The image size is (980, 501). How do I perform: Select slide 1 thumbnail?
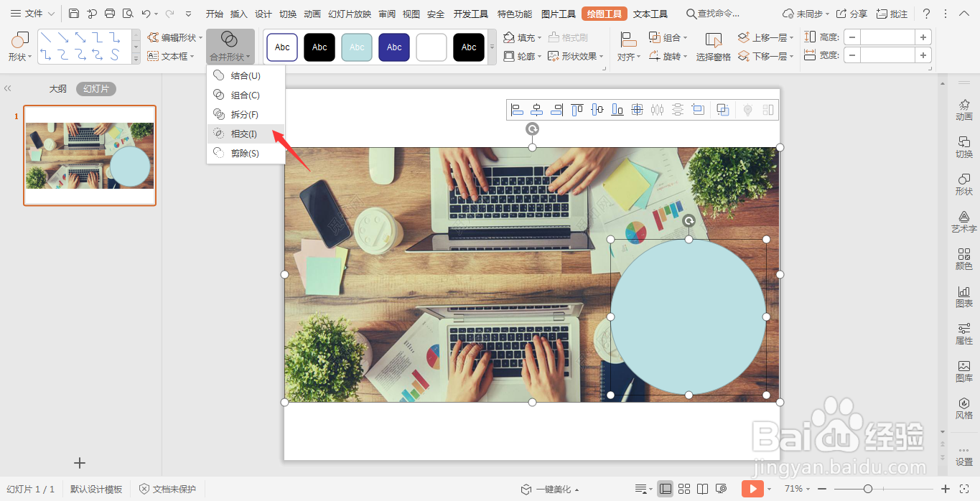point(90,156)
